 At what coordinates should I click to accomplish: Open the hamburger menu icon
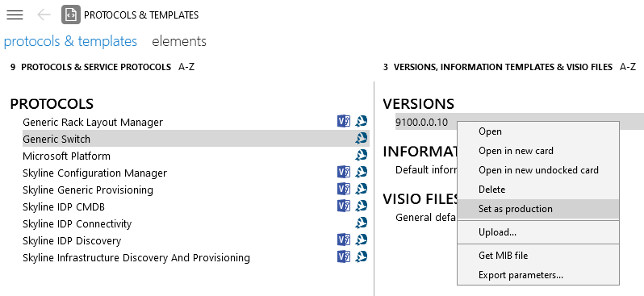15,15
